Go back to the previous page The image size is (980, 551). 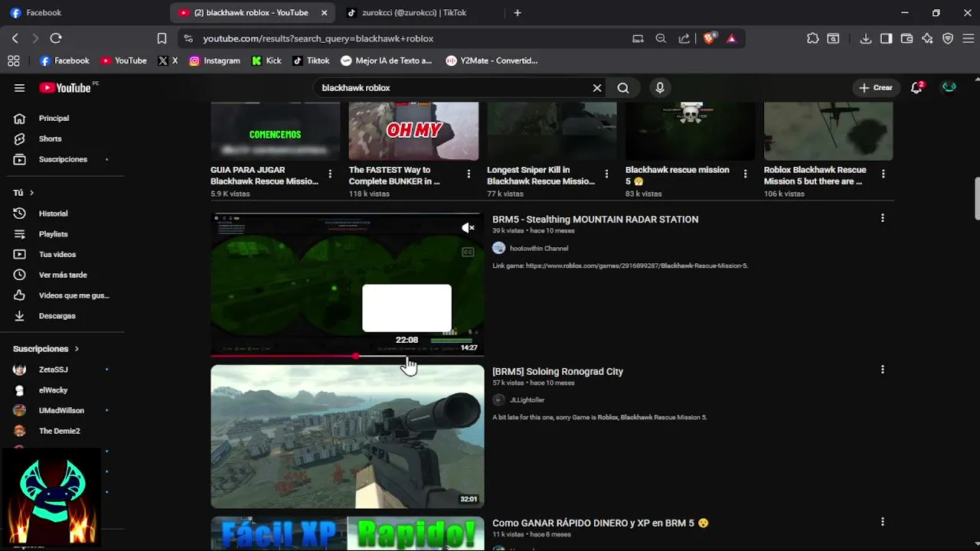pyautogui.click(x=15, y=38)
